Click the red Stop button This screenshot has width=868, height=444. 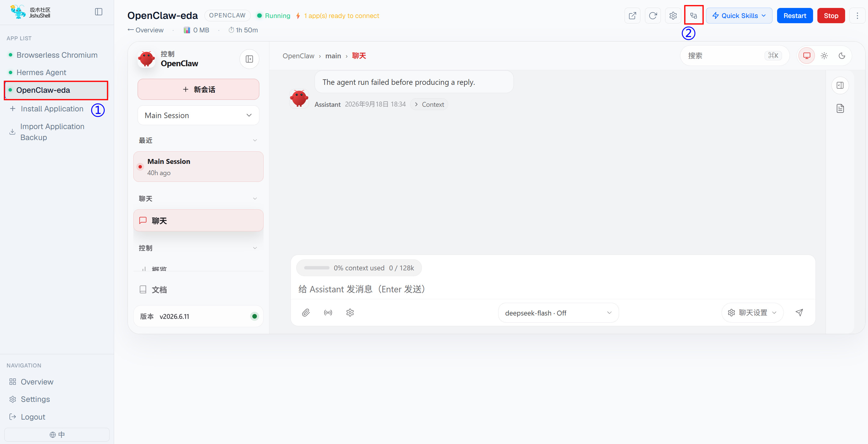(830, 16)
